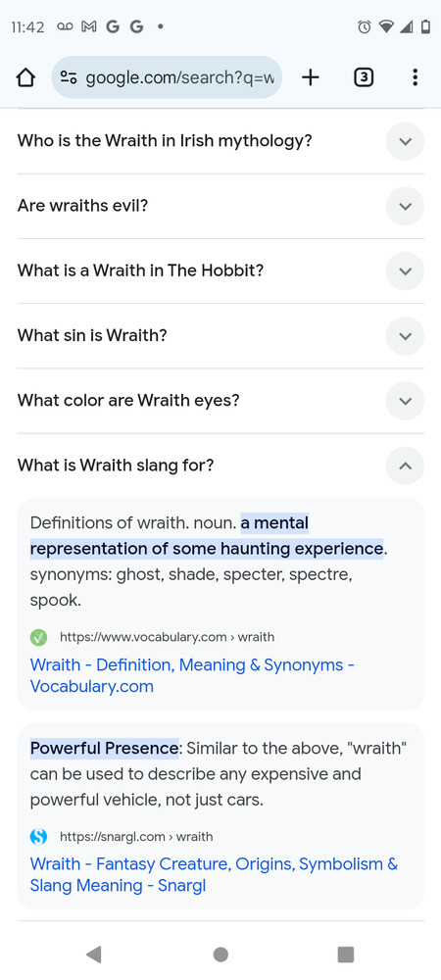Open site info icon in address bar

tap(68, 77)
